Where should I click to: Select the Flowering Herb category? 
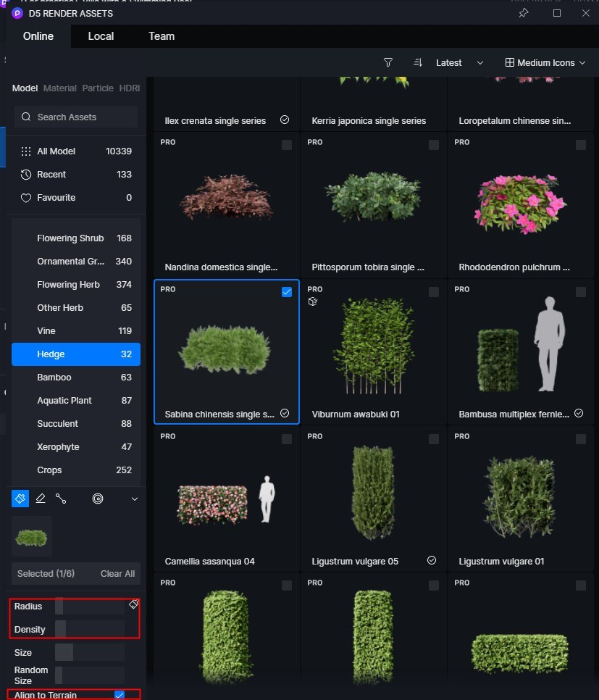tap(76, 285)
